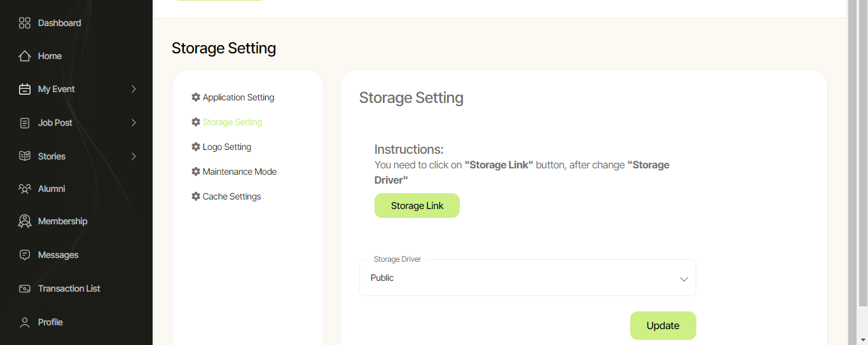Expand the Stories submenu chevron
The image size is (868, 345).
click(x=134, y=156)
